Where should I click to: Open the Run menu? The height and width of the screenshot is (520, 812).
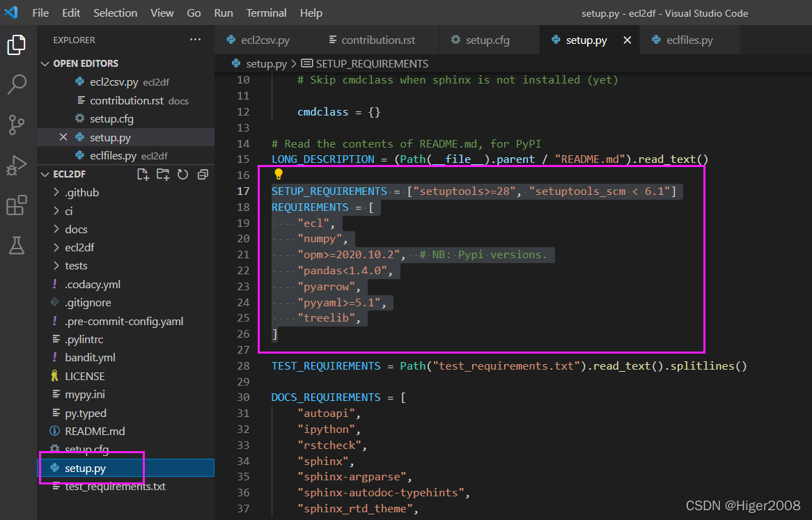(224, 13)
